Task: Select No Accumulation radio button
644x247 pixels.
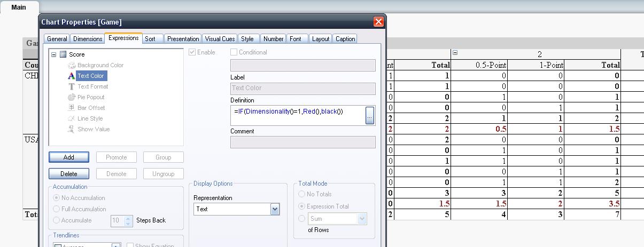Action: 57,198
